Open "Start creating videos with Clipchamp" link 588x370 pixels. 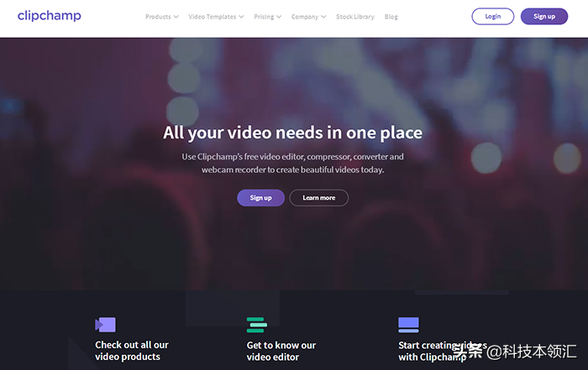click(443, 351)
